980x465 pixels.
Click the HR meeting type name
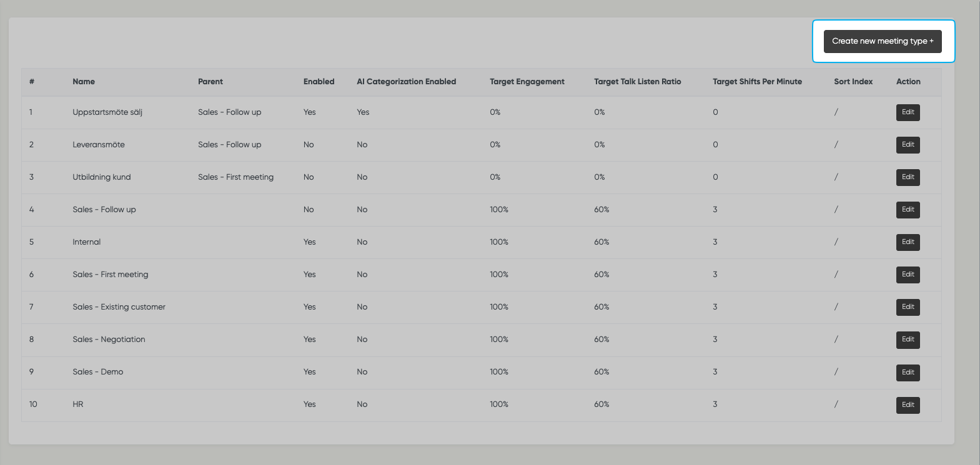[x=78, y=404]
